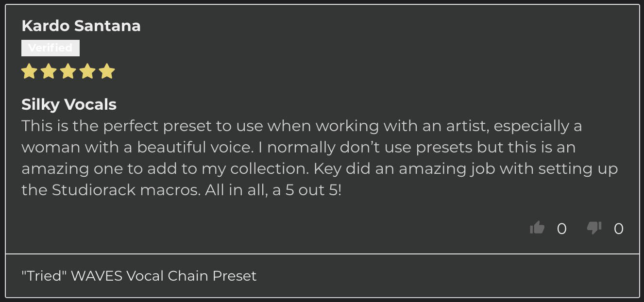Click the Verified badge

pos(51,48)
